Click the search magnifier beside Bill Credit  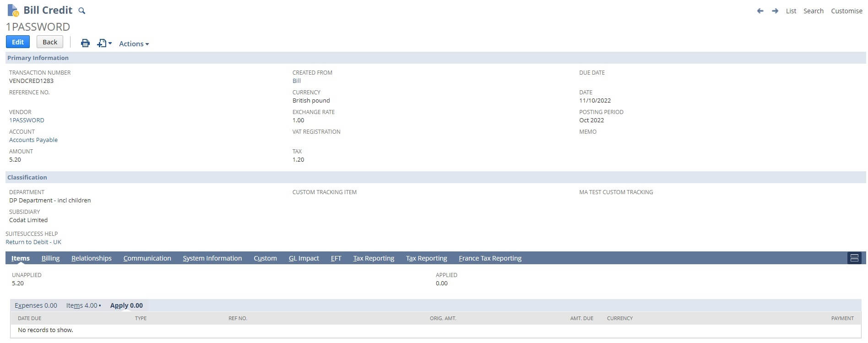pos(81,11)
